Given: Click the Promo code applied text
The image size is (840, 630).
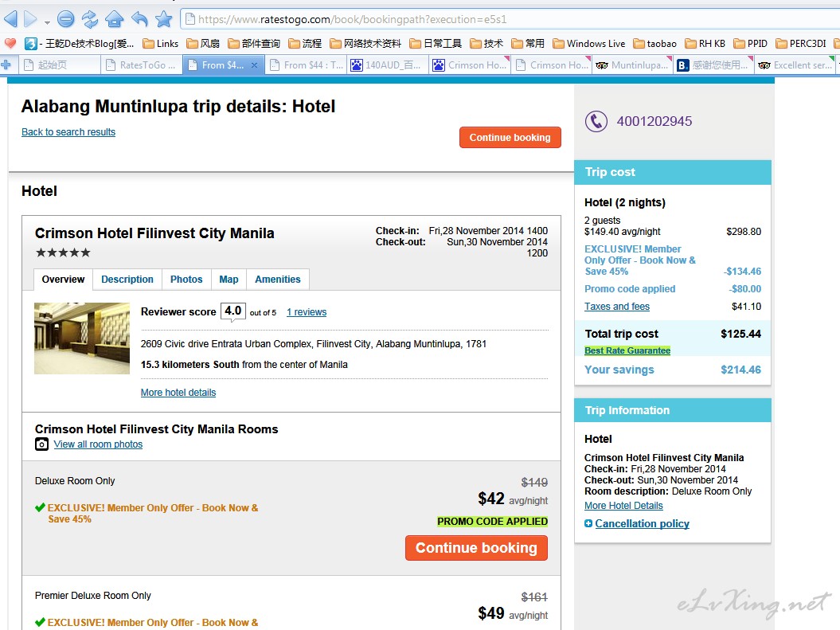Looking at the screenshot, I should 630,289.
